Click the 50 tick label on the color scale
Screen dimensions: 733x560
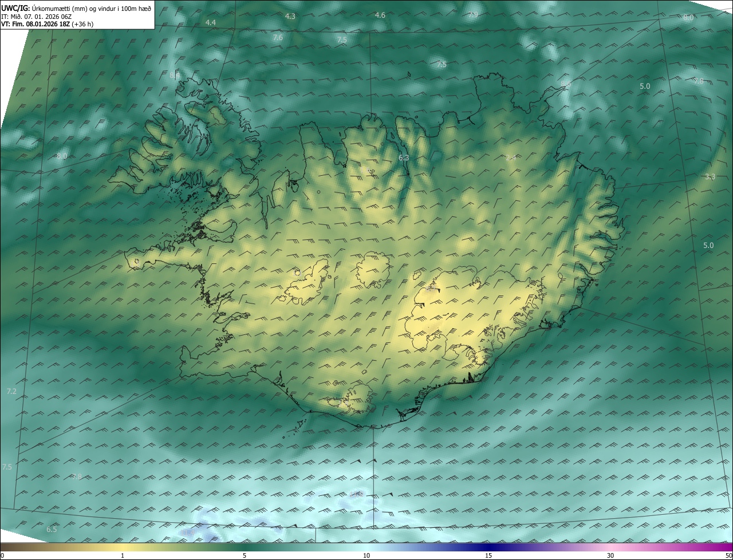tap(728, 555)
